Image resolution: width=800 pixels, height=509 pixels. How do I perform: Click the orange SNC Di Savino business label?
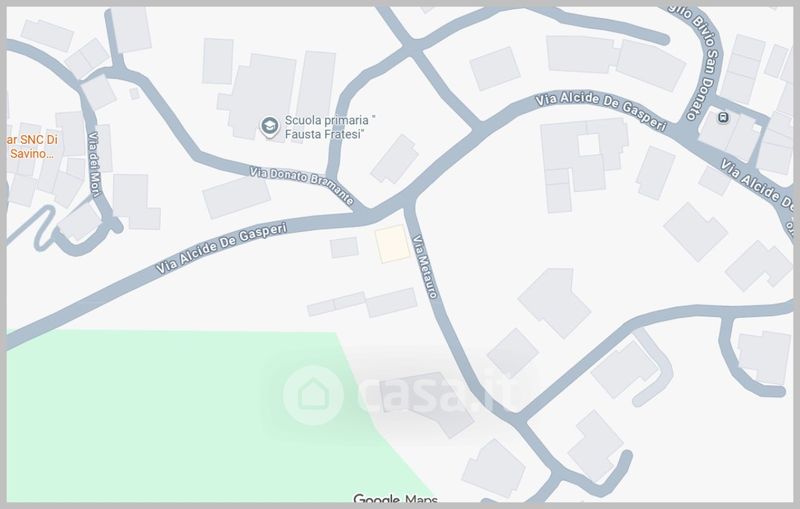click(33, 147)
